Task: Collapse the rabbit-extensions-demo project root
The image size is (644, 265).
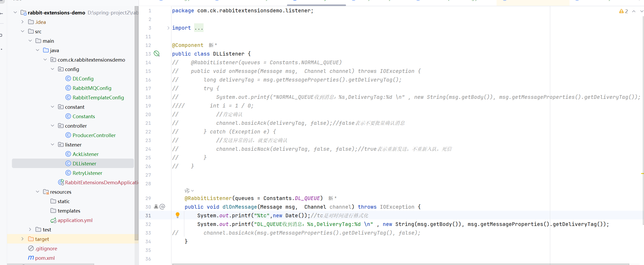Action: 15,12
